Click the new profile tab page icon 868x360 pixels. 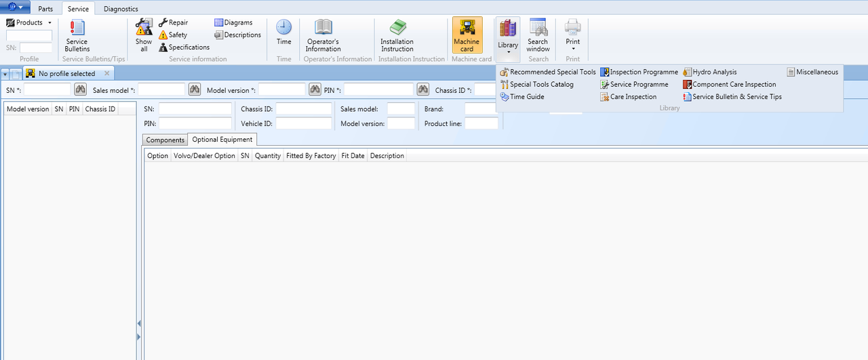(x=16, y=73)
